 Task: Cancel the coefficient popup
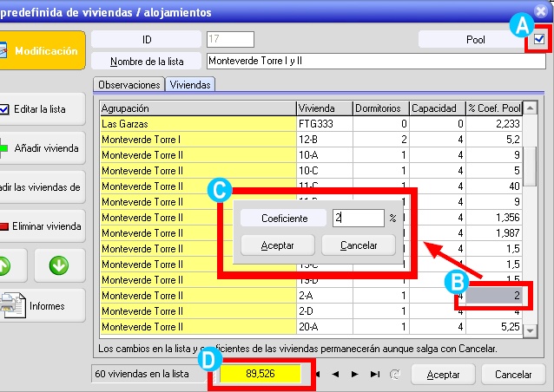359,245
